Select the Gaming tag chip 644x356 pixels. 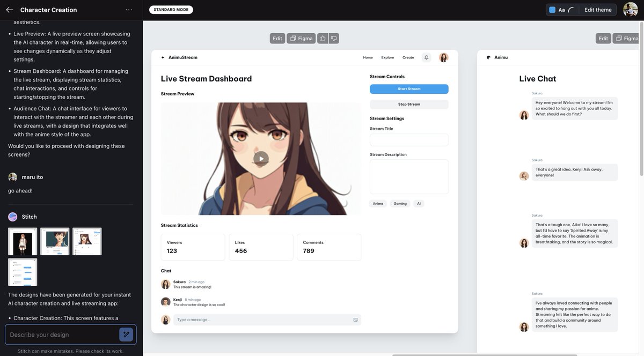pyautogui.click(x=400, y=204)
